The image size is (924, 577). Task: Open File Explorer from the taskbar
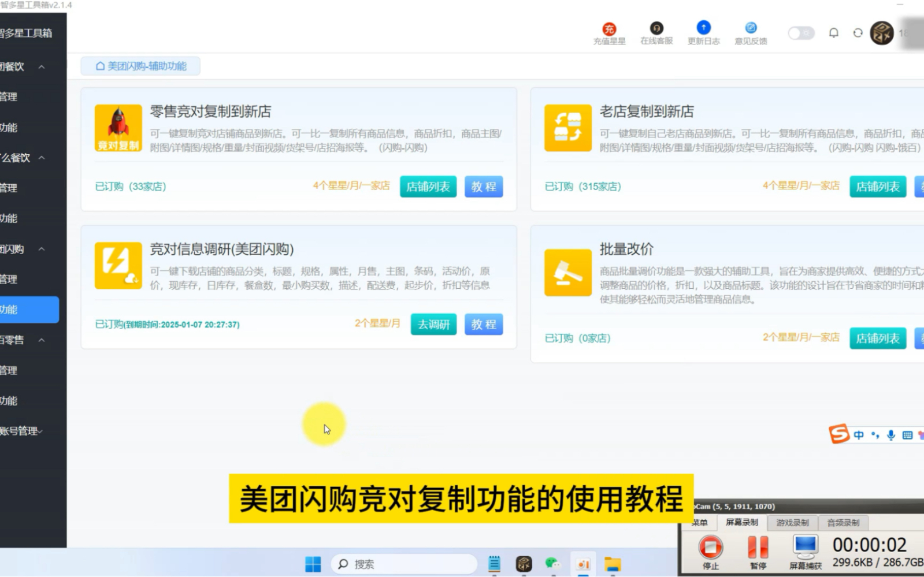pos(613,564)
